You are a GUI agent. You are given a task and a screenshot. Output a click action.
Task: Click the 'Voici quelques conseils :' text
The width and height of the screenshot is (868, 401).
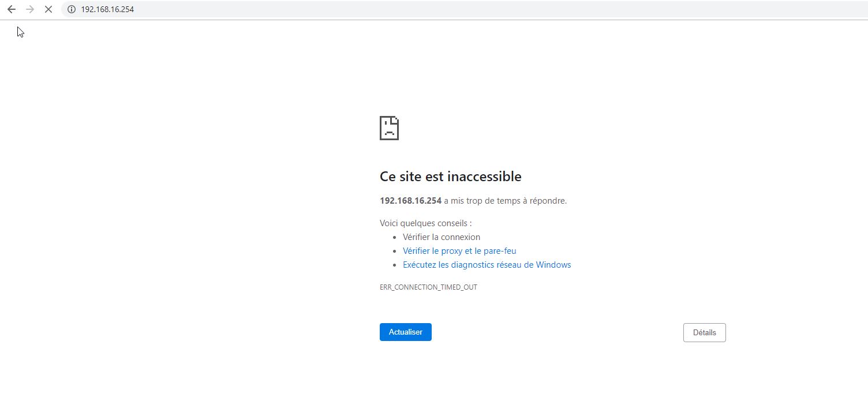425,223
